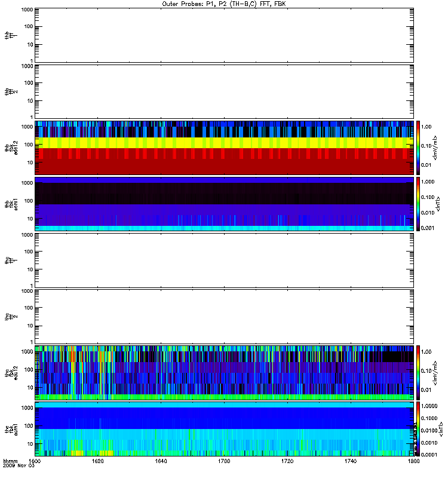Click the "thb fbk scm1" y-axis label
The width and height of the screenshot is (448, 478).
[x=11, y=204]
